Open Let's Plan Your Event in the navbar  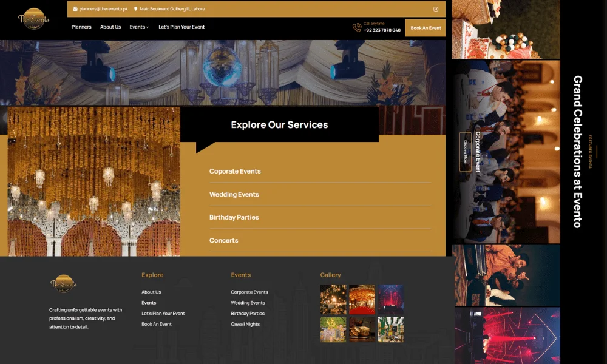[x=181, y=27]
